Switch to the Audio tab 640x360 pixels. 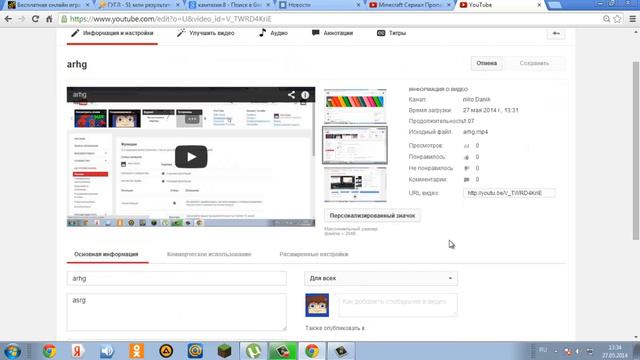(x=273, y=33)
